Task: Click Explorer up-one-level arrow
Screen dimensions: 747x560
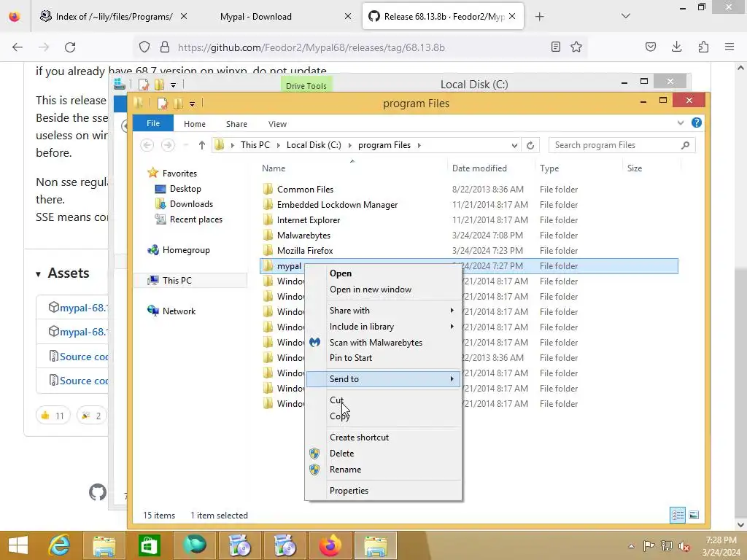Action: (x=202, y=145)
